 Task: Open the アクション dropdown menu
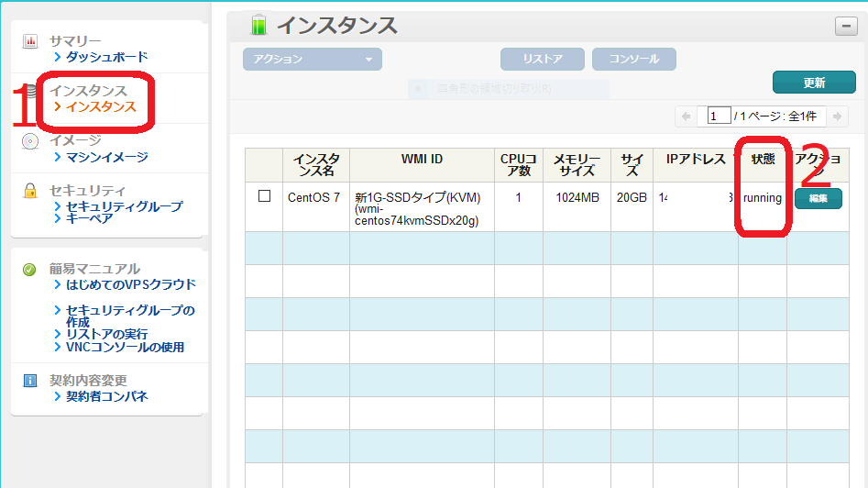click(312, 60)
